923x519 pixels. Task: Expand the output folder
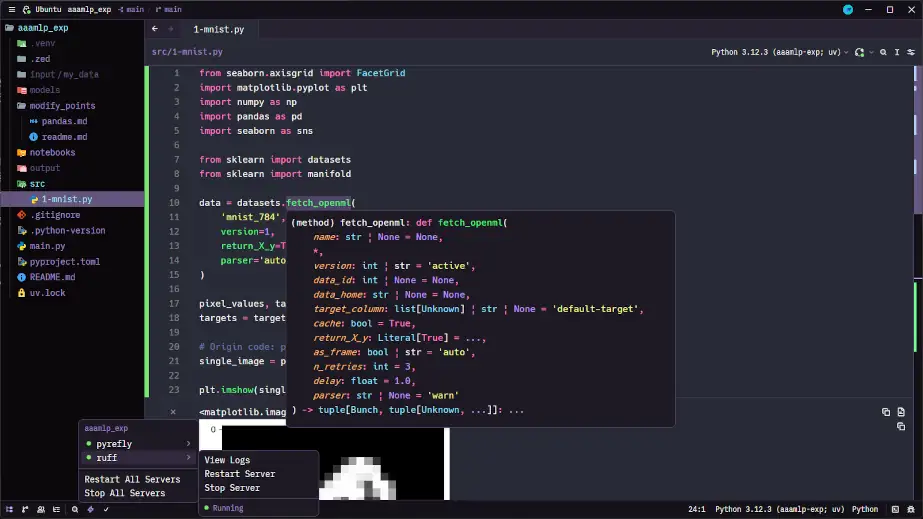(72, 168)
